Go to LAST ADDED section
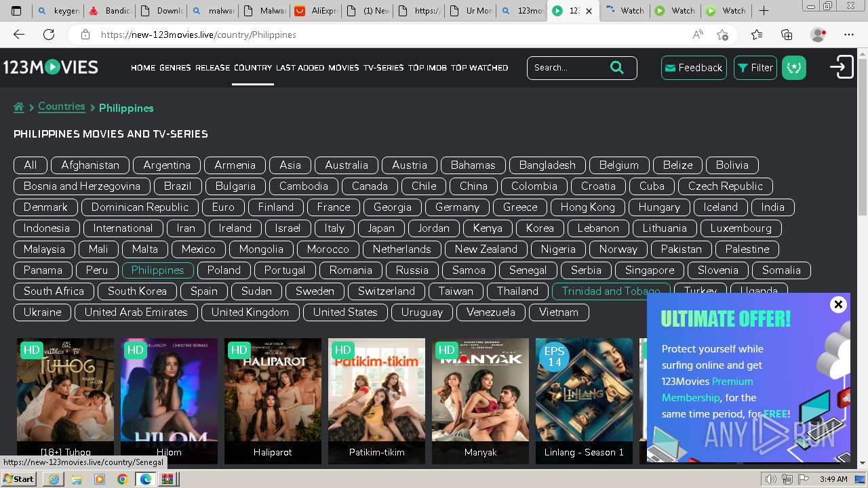Viewport: 868px width, 488px height. [300, 68]
